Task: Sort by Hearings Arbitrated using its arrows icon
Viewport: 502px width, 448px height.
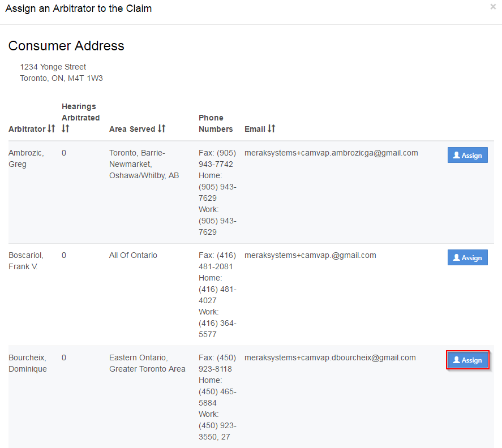Action: (65, 129)
